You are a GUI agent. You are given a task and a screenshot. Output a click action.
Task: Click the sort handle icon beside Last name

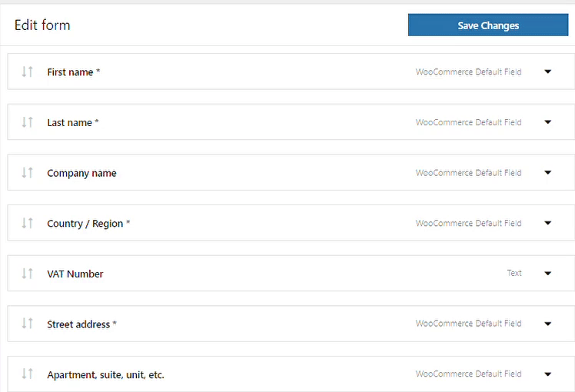[x=27, y=122]
